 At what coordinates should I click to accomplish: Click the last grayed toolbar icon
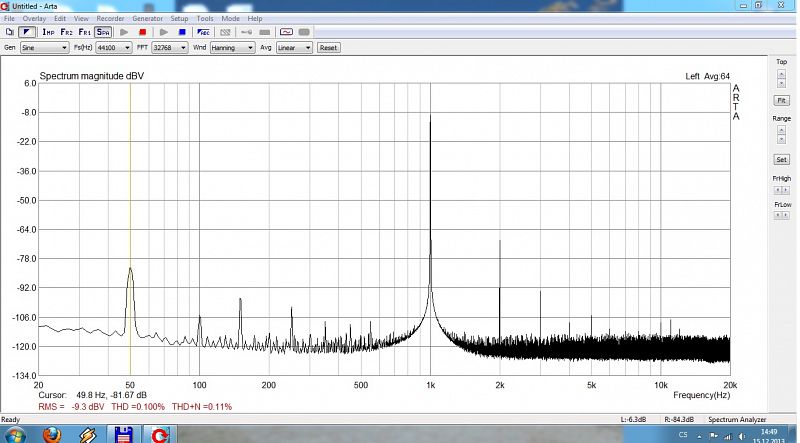pos(304,32)
